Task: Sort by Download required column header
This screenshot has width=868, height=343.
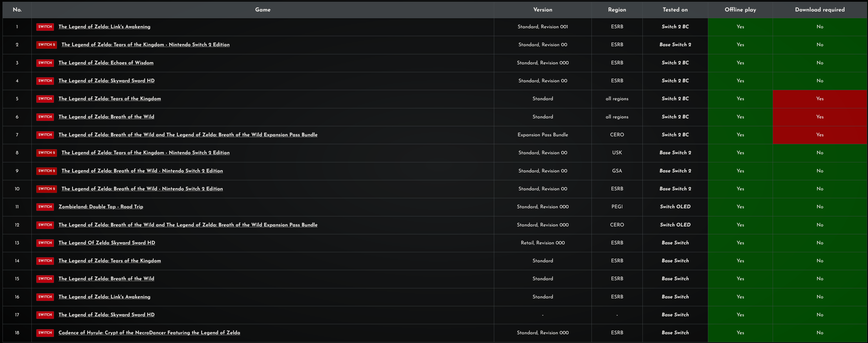Action: point(820,10)
